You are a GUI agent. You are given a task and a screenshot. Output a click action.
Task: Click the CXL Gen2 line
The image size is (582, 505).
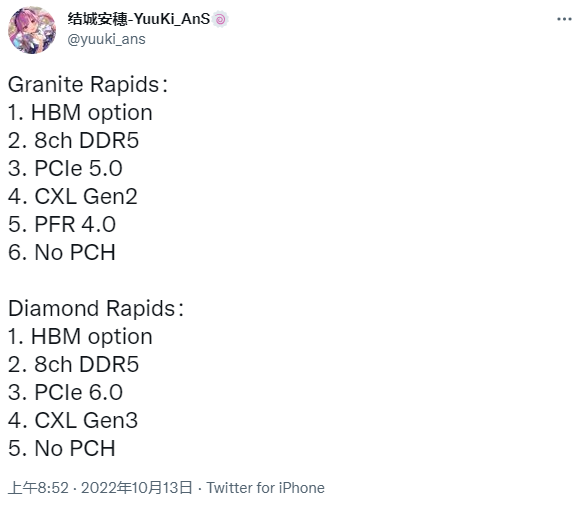(x=73, y=196)
